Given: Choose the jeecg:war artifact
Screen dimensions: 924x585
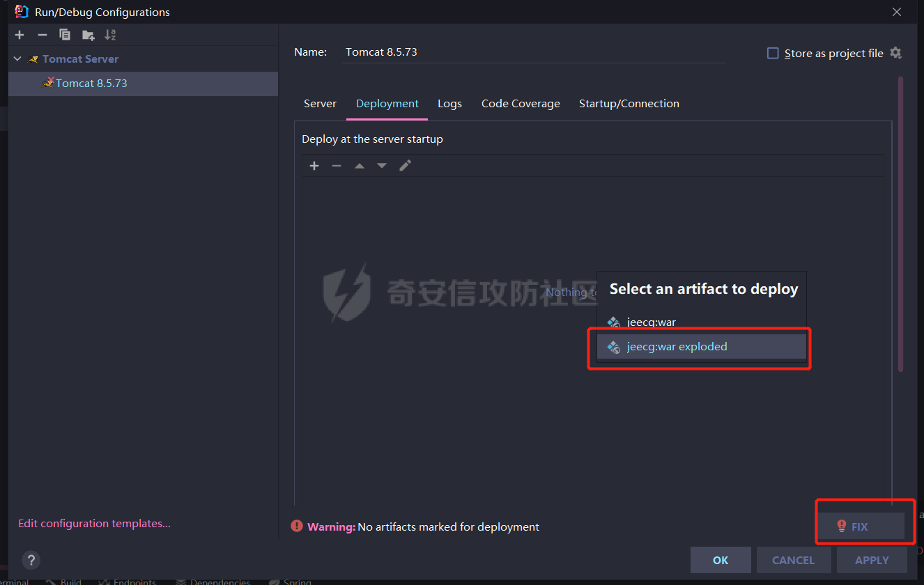Looking at the screenshot, I should point(702,322).
